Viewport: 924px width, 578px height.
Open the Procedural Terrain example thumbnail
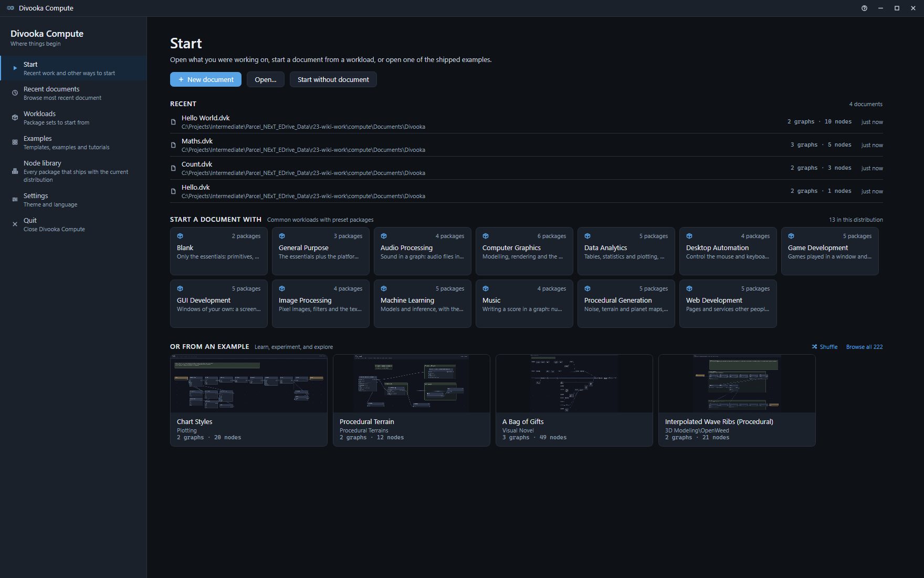(412, 384)
